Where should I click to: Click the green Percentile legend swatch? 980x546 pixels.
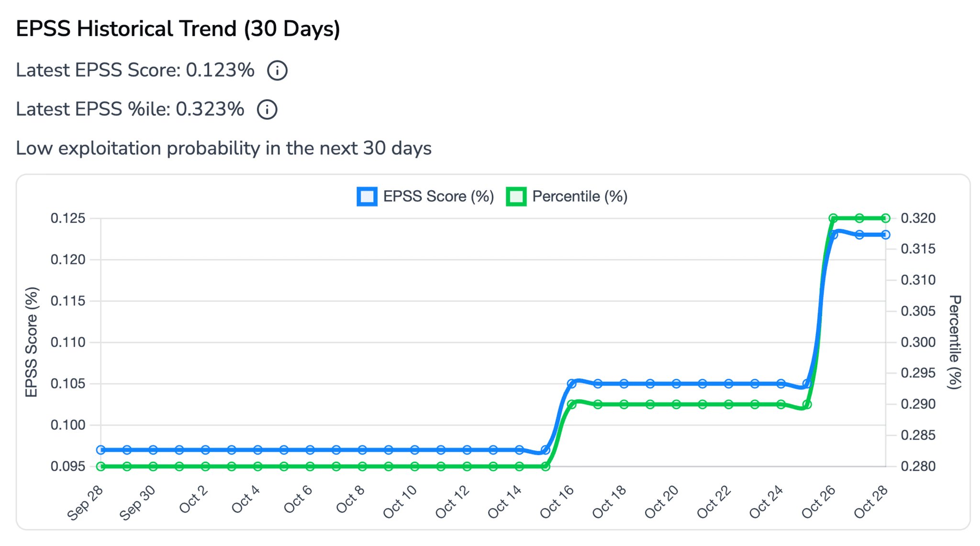(516, 196)
